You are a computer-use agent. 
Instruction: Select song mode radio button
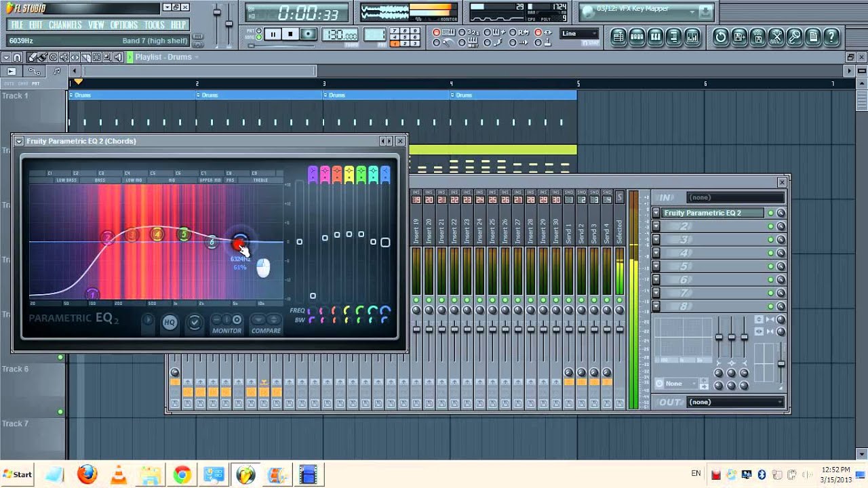(260, 37)
